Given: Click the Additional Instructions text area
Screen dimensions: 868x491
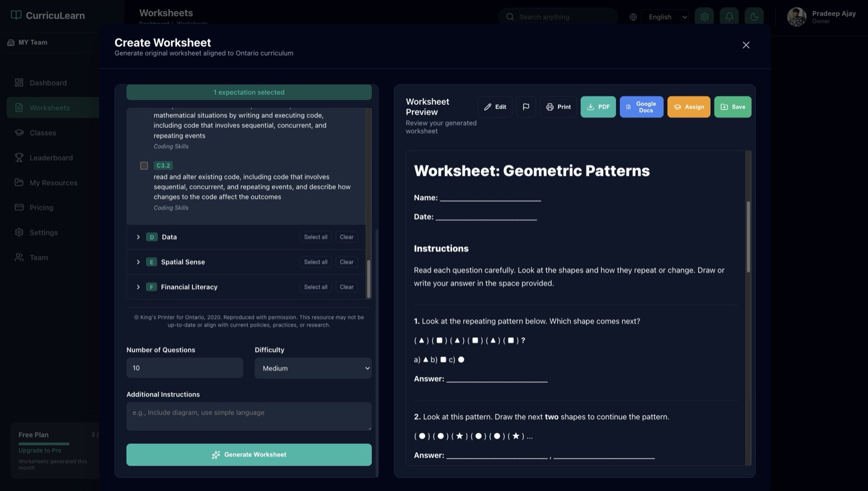Looking at the screenshot, I should coord(249,416).
